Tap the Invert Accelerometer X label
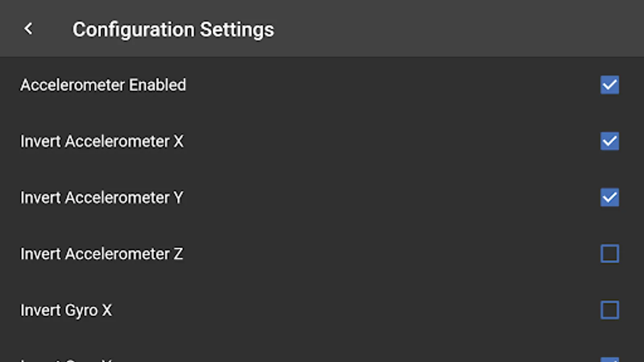This screenshot has width=644, height=362. pos(102,141)
